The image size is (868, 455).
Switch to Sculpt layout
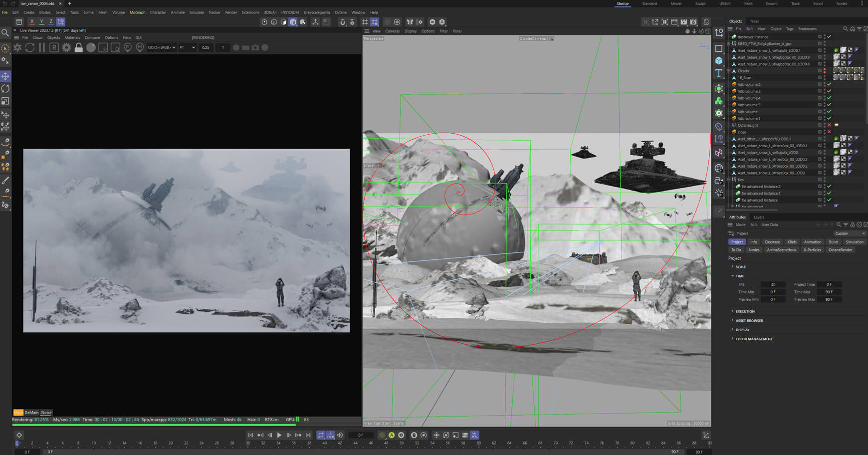700,3
